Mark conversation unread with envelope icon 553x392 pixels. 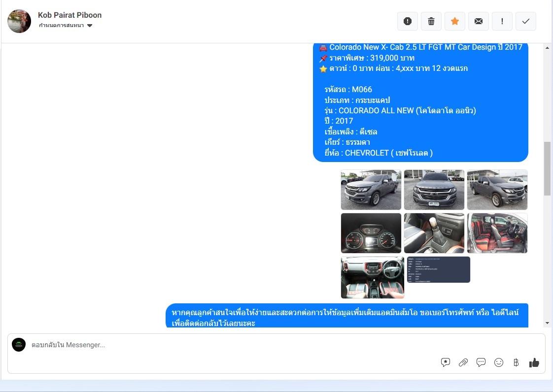[x=478, y=21]
